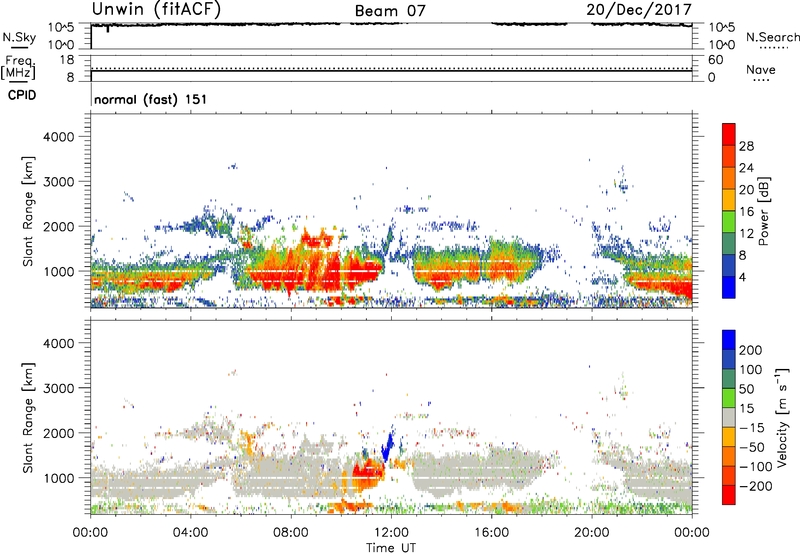Click the blue bottom of the power color bar
This screenshot has width=800, height=554.
729,287
